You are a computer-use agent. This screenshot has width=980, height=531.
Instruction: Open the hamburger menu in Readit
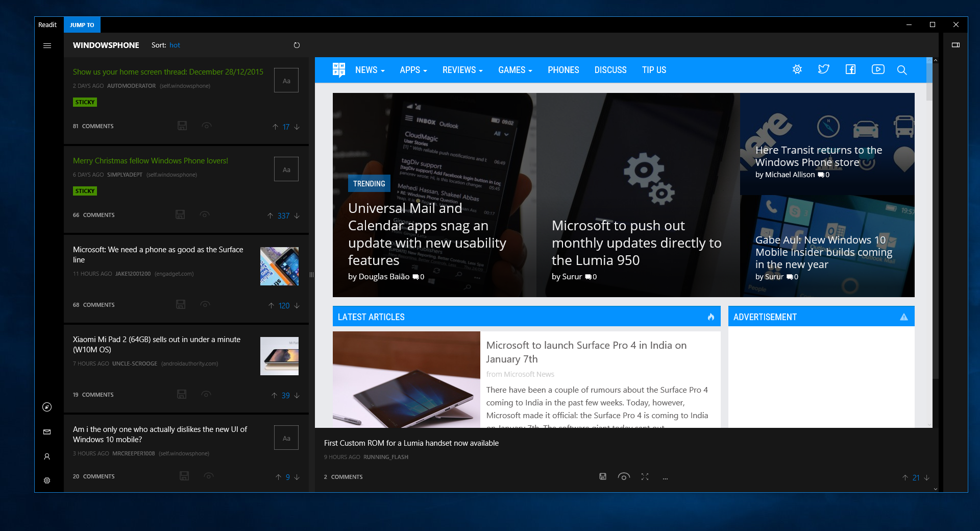[x=47, y=45]
